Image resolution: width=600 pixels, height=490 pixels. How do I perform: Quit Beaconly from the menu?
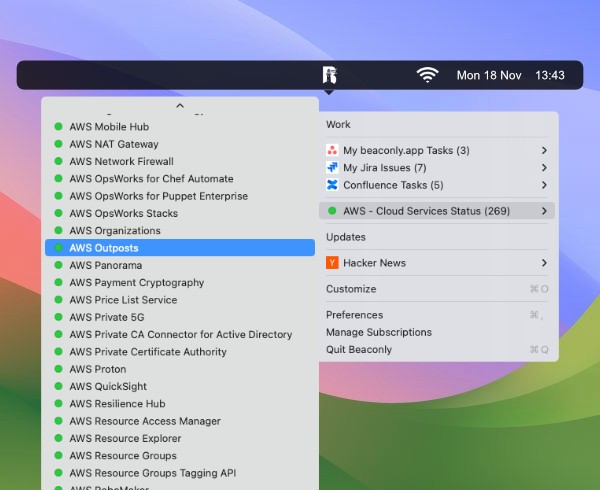point(359,349)
